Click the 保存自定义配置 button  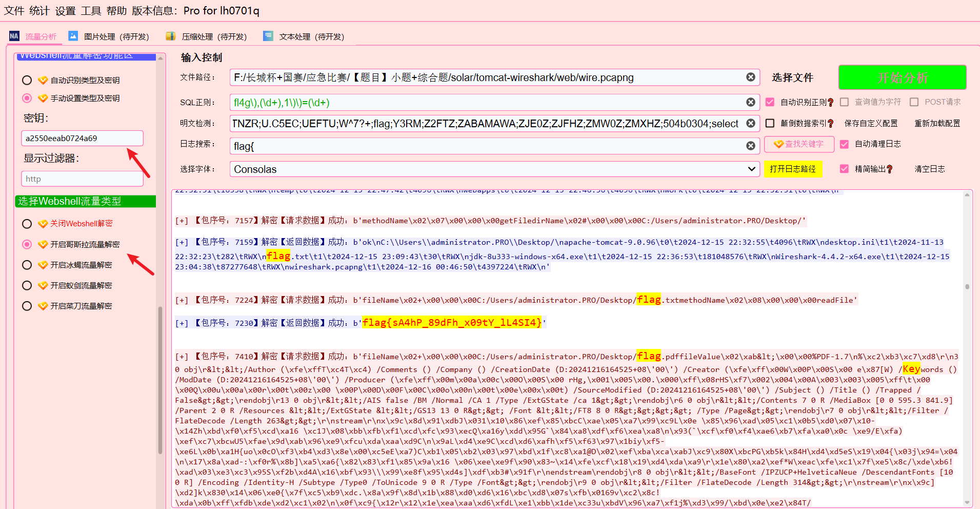pos(871,124)
